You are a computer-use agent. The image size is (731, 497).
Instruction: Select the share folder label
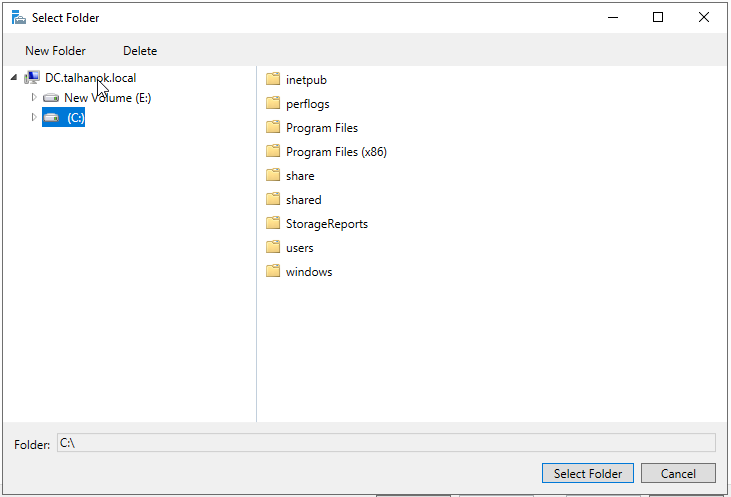tap(300, 176)
